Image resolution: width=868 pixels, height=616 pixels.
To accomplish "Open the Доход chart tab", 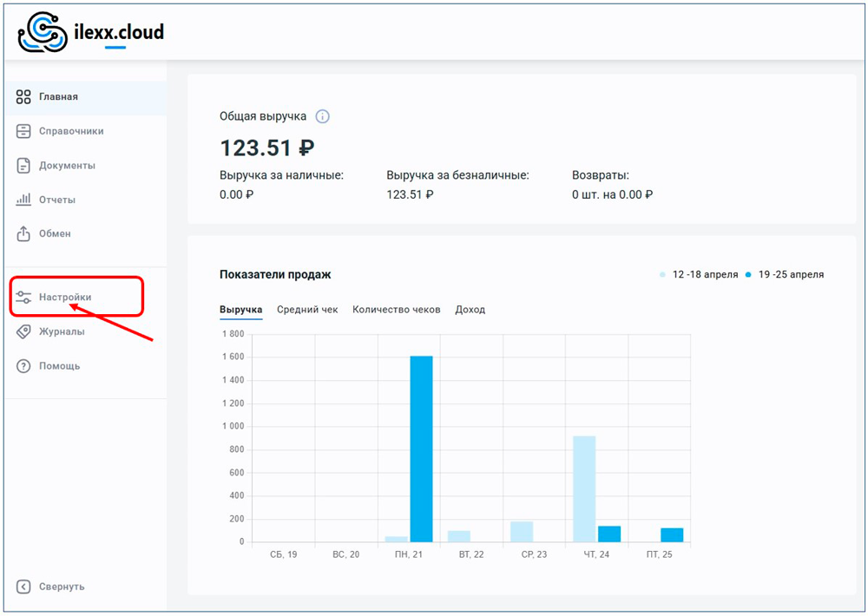I will (x=470, y=310).
